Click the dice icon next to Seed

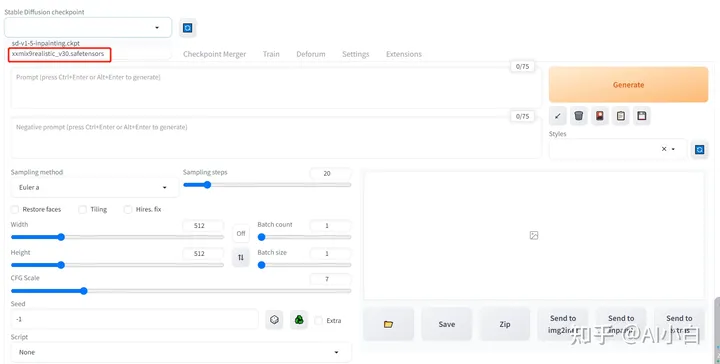274,319
